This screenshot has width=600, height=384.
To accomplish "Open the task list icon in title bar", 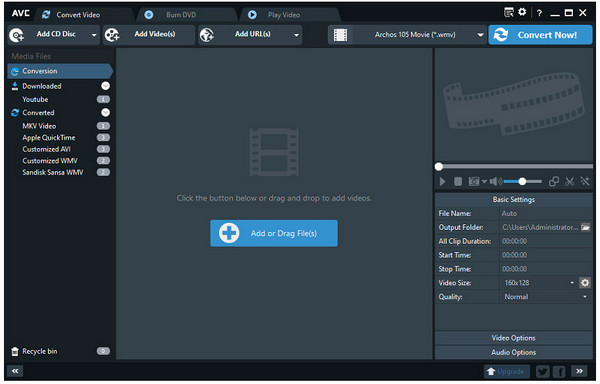I will click(509, 13).
